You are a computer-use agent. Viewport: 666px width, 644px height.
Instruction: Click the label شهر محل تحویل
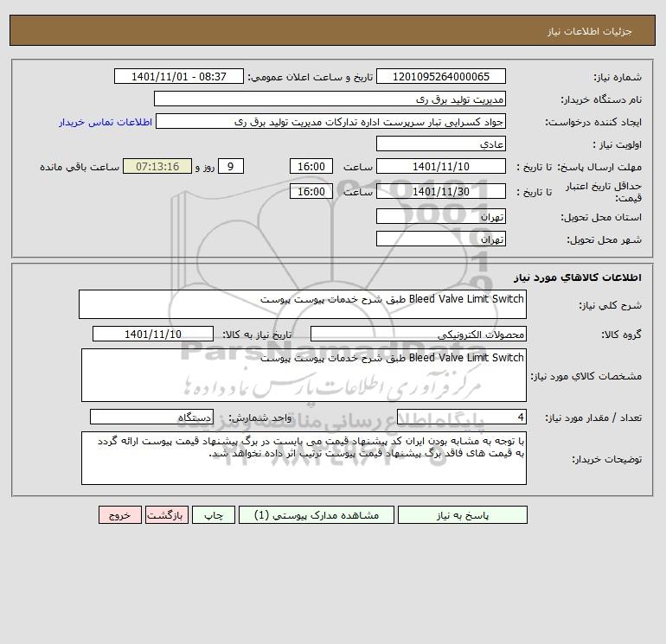(605, 239)
